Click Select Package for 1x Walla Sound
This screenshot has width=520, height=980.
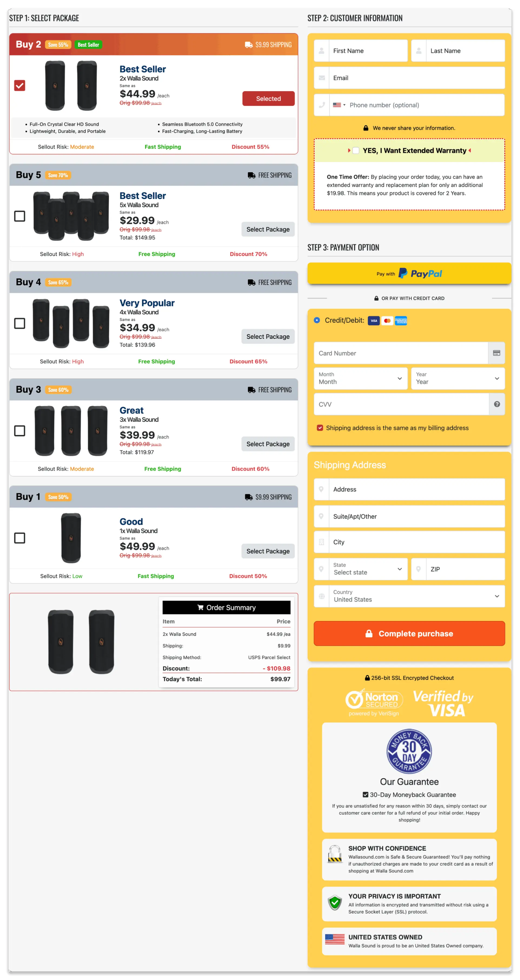point(268,551)
